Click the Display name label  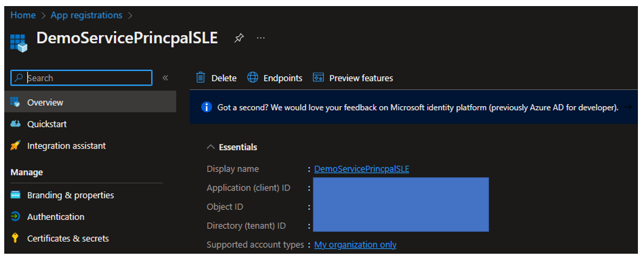pyautogui.click(x=233, y=169)
